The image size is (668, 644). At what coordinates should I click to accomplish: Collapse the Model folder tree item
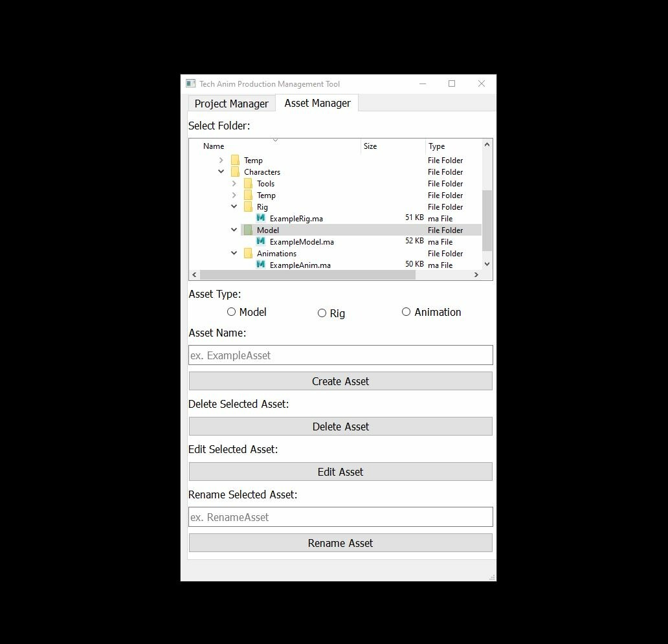point(234,230)
